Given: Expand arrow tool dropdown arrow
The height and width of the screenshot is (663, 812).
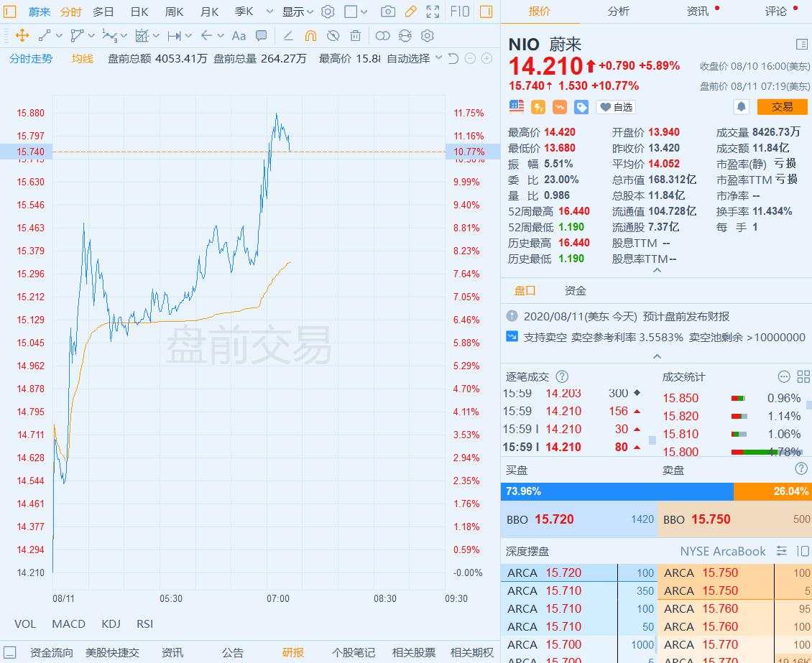Looking at the screenshot, I should (x=221, y=36).
